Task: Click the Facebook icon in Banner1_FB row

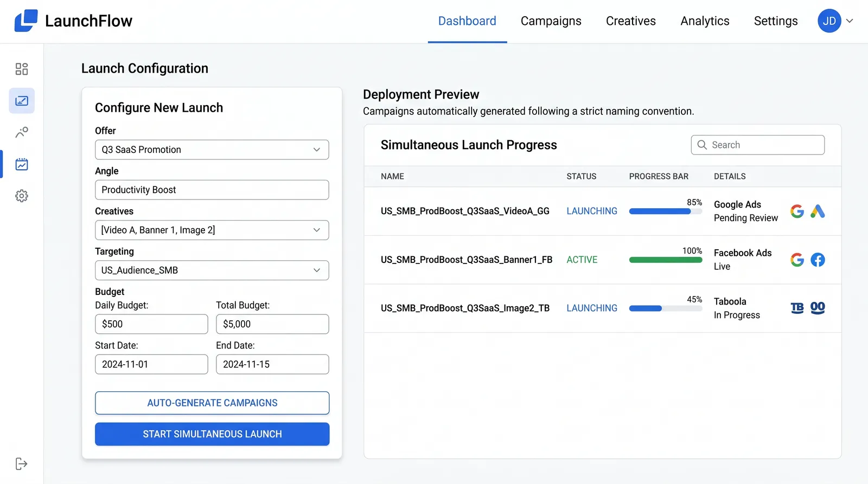Action: click(x=818, y=260)
